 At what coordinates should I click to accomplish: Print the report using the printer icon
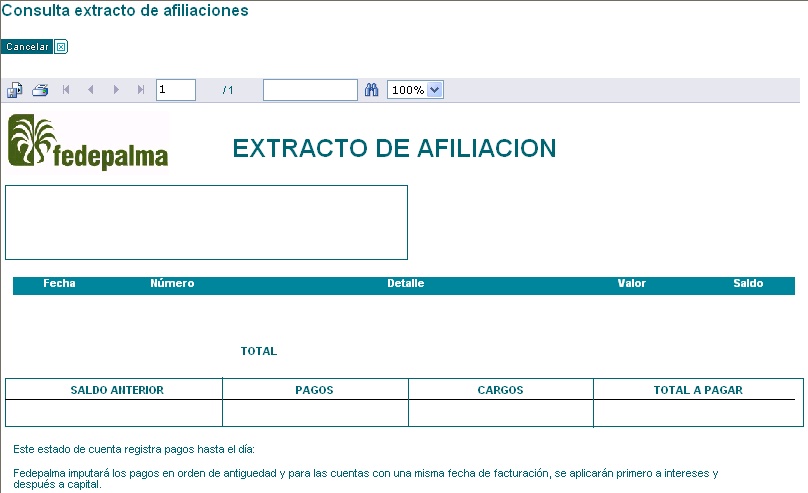click(x=40, y=90)
